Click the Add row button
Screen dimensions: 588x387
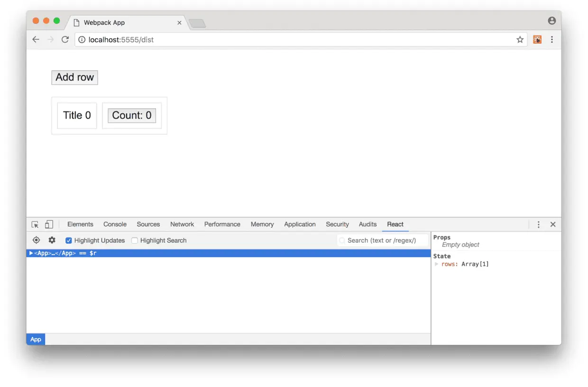pos(74,77)
